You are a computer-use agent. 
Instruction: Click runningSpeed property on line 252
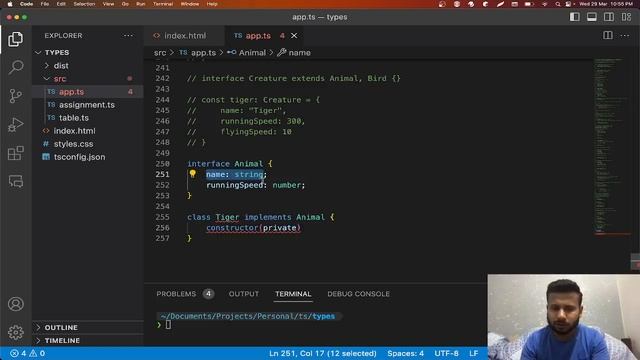[235, 185]
